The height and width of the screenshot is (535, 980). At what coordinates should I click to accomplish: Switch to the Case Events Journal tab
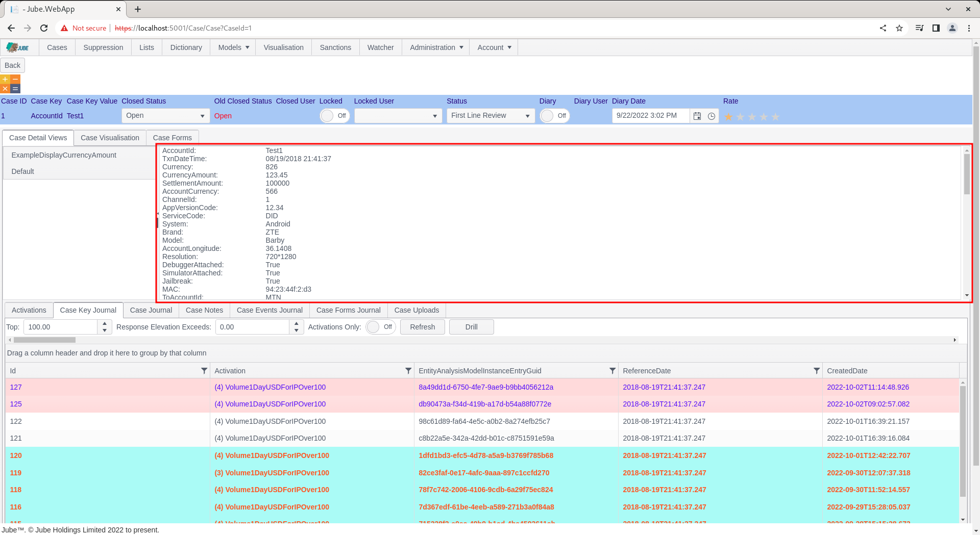pyautogui.click(x=269, y=310)
